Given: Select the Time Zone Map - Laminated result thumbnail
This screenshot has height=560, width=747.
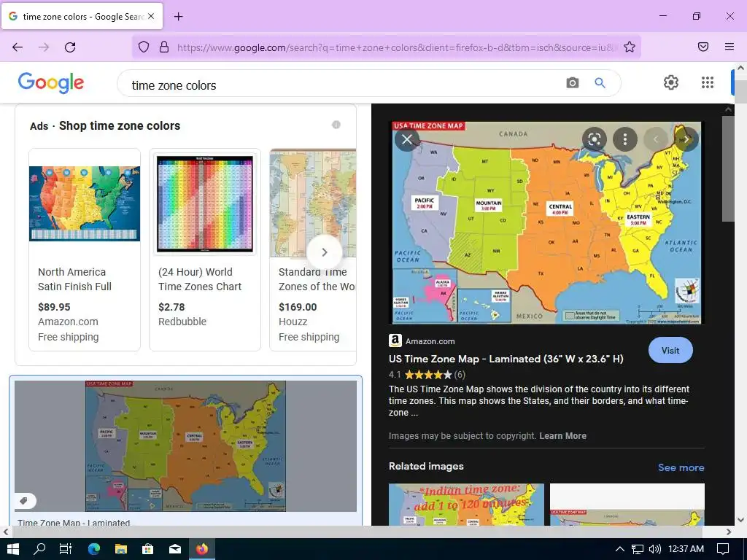Looking at the screenshot, I should (x=186, y=446).
